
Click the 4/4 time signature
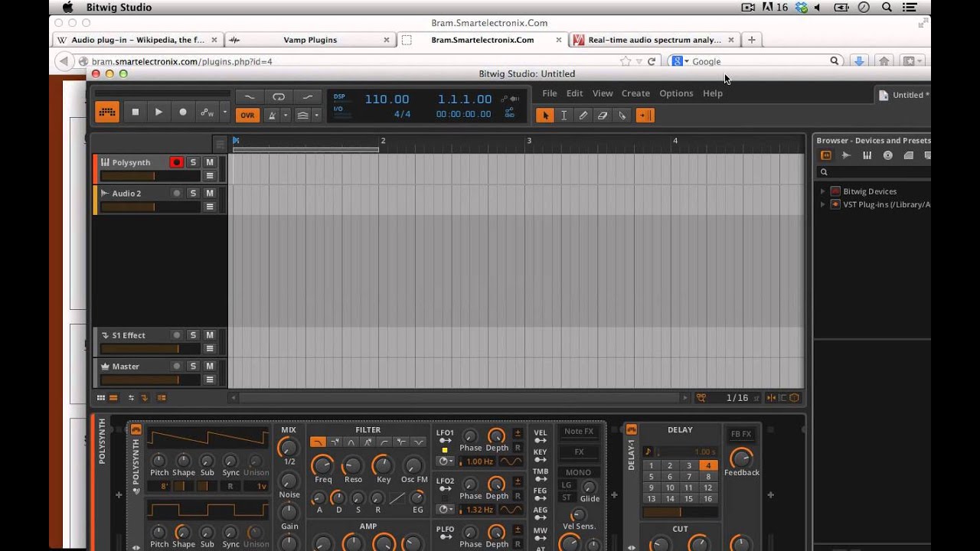coord(402,114)
